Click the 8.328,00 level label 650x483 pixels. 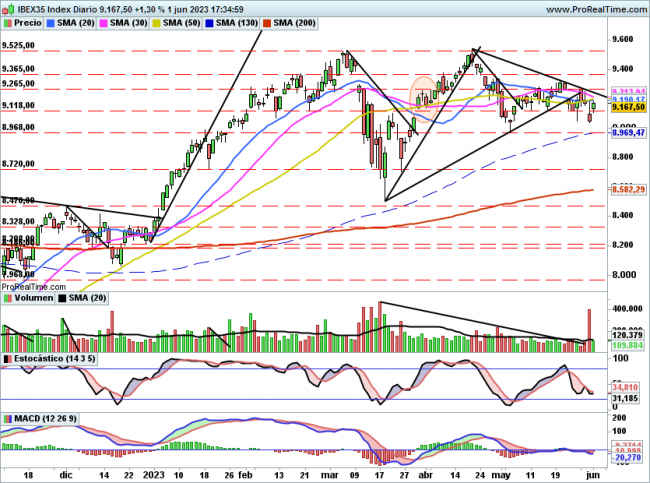(x=18, y=222)
